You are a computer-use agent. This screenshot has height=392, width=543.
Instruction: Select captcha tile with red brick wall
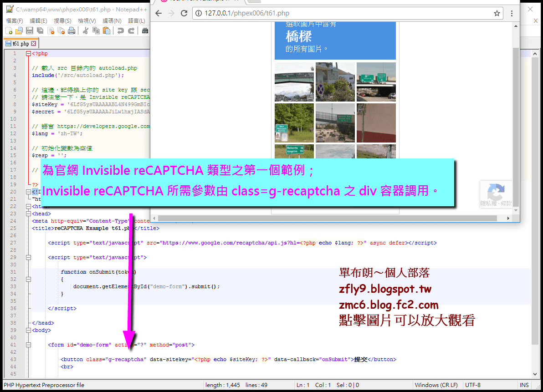coord(376,123)
